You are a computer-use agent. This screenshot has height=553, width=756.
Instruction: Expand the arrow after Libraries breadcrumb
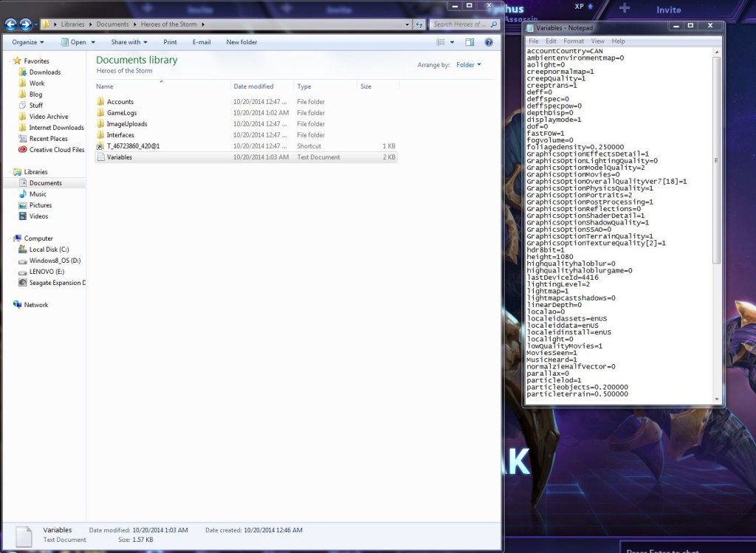(90, 24)
